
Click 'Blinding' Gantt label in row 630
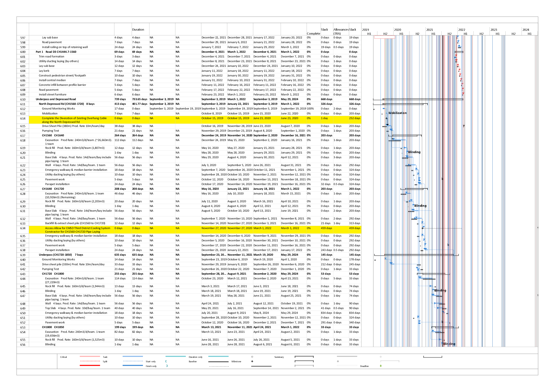[420, 206]
